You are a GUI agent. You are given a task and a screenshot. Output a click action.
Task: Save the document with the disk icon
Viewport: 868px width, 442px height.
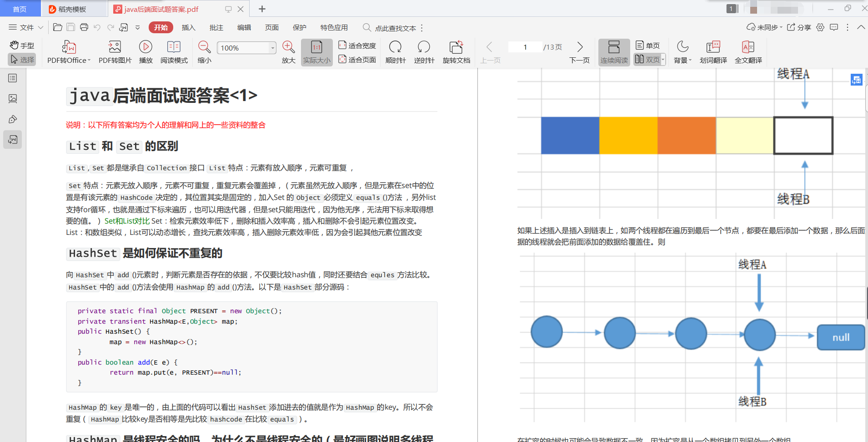71,27
